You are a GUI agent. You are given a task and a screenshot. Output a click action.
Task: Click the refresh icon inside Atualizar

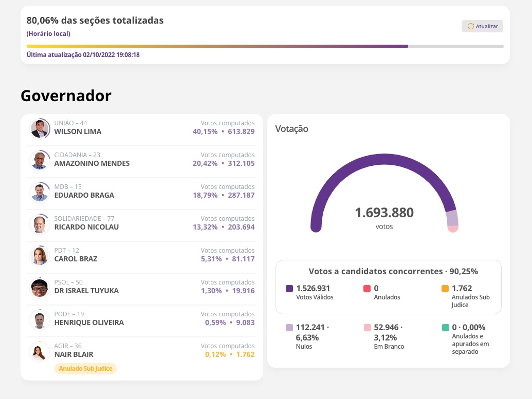click(470, 26)
